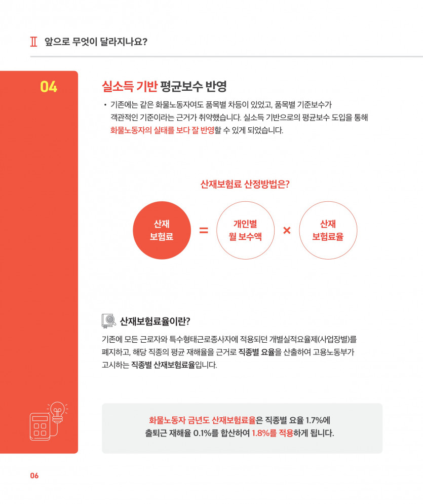423x504 pixels.
Task: Click the subtitle 산재보험료 산정방법은?
Action: click(x=245, y=184)
